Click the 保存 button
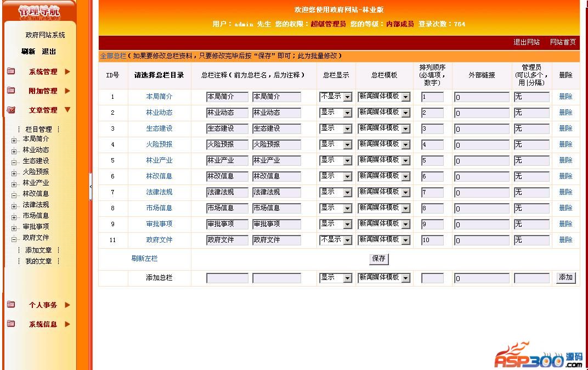 (379, 259)
